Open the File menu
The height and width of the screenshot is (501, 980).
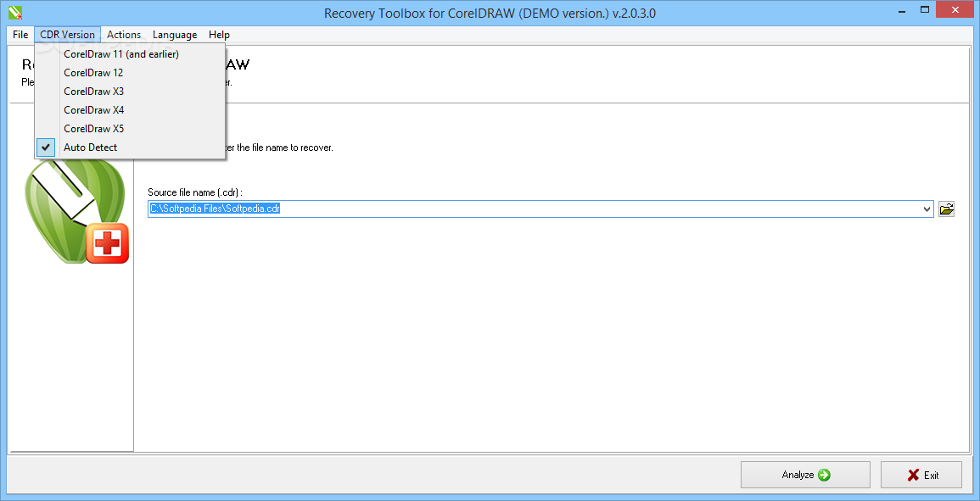pyautogui.click(x=20, y=35)
